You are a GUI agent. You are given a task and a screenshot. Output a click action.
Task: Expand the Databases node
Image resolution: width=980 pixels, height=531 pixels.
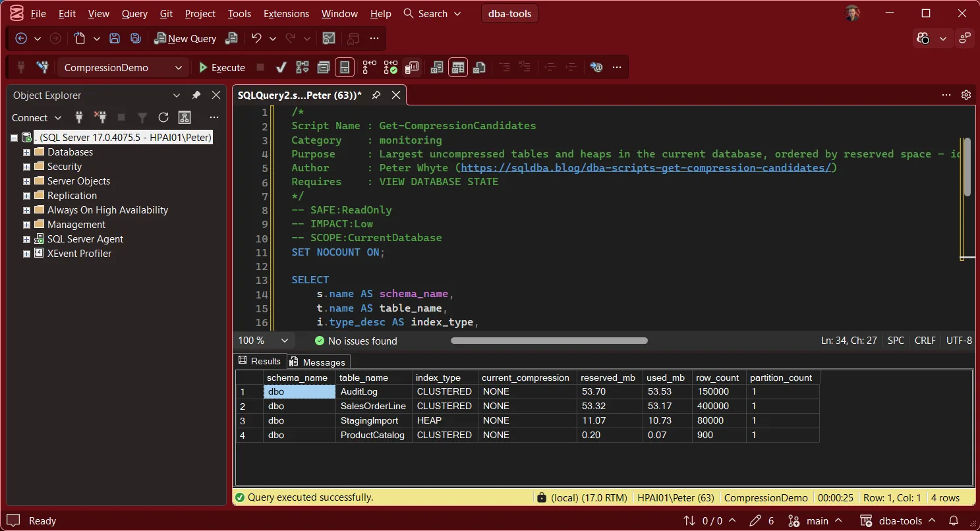pos(26,152)
